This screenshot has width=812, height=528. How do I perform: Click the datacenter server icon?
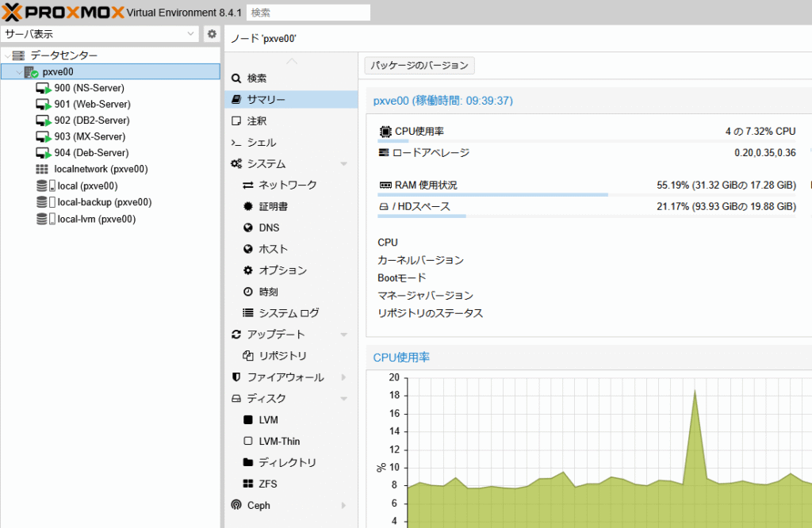tap(19, 55)
